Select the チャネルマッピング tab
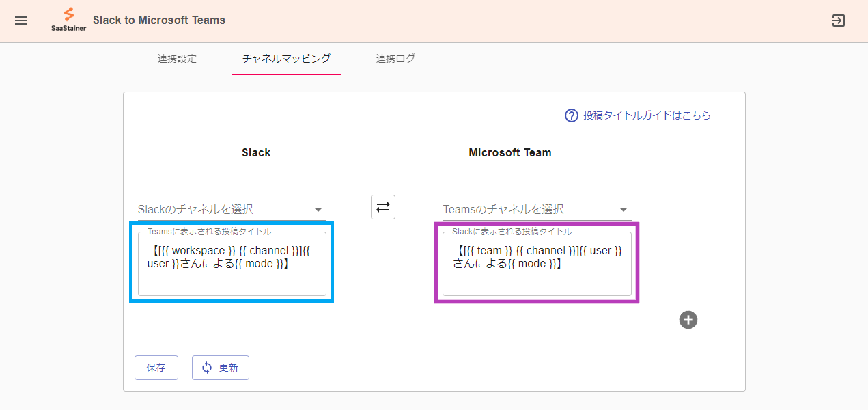Image resolution: width=868 pixels, height=410 pixels. 287,59
